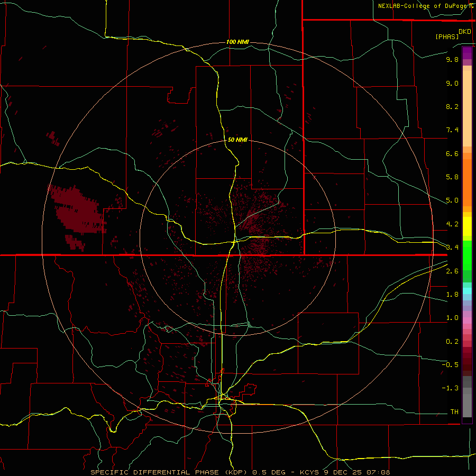Viewport: 476px width, 476px height.
Task: Click the 9 DEC 25 07:08 timestamp
Action: coord(356,472)
